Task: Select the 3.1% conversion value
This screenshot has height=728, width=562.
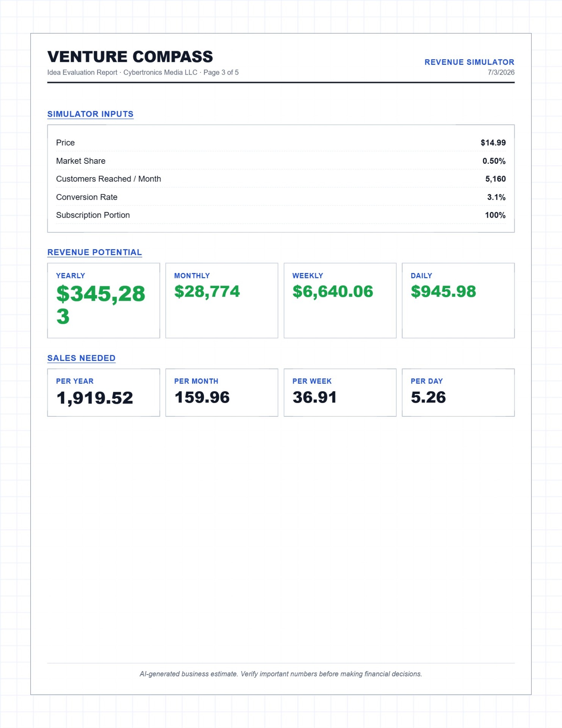Action: click(x=496, y=197)
